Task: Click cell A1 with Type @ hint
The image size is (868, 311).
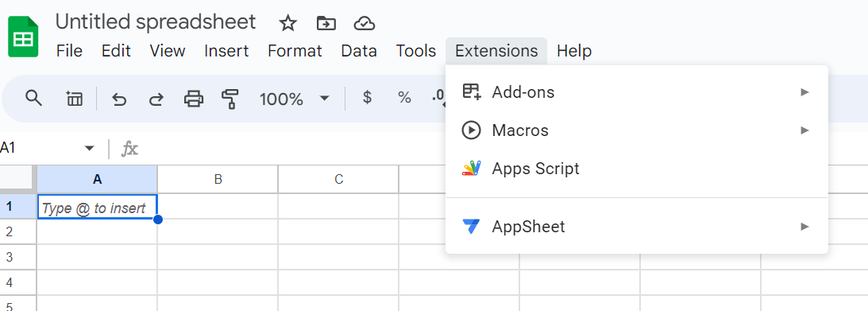Action: pyautogui.click(x=97, y=207)
